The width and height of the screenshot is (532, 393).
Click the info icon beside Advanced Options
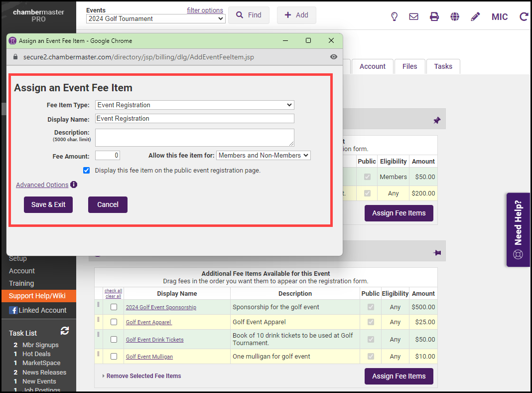point(74,185)
